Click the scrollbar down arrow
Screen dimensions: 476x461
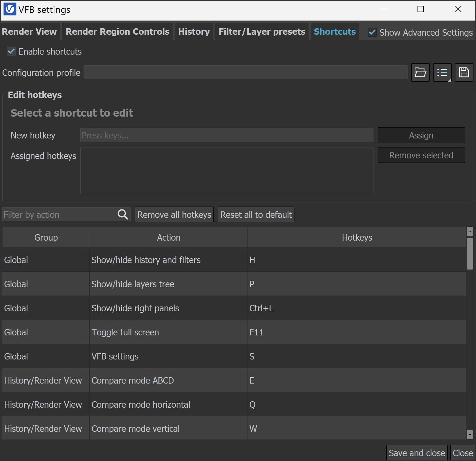coord(470,435)
